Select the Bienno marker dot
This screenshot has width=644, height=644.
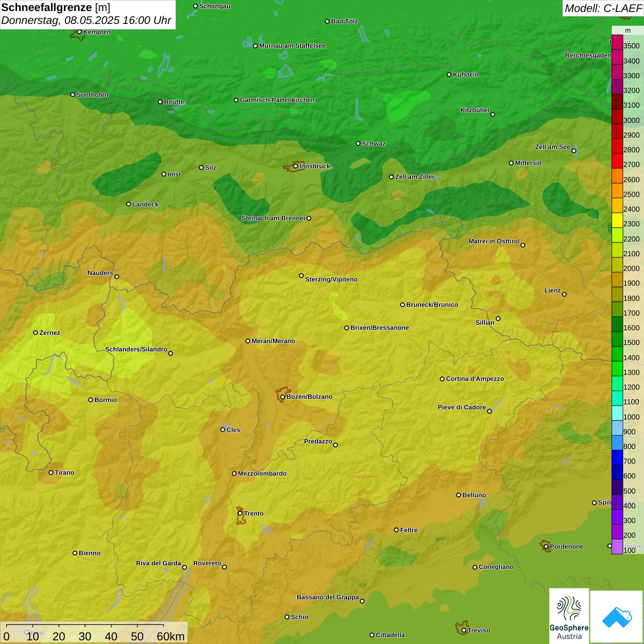(75, 553)
